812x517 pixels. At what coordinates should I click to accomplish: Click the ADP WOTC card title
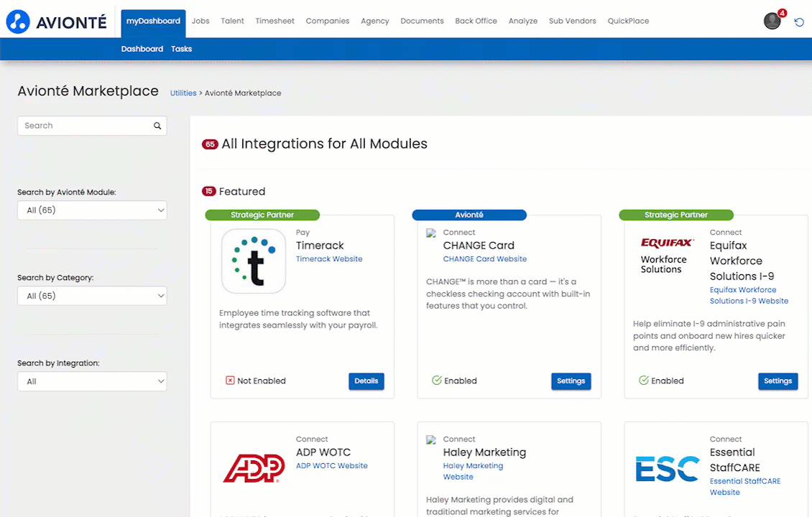(323, 452)
